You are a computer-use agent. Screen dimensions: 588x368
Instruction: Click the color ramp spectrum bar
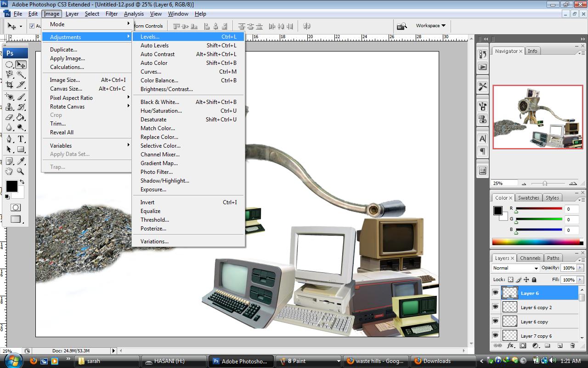click(536, 242)
